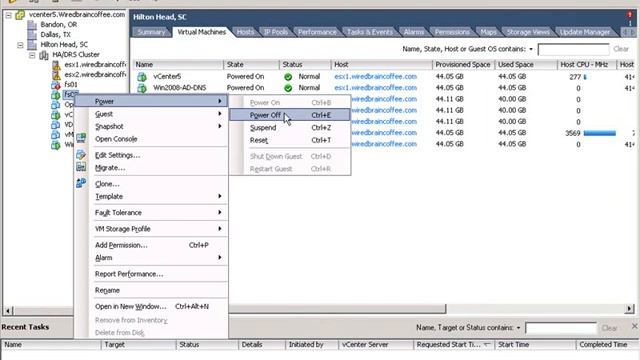Collapse the vCenter server root node
640x360 pixels.
[8, 15]
